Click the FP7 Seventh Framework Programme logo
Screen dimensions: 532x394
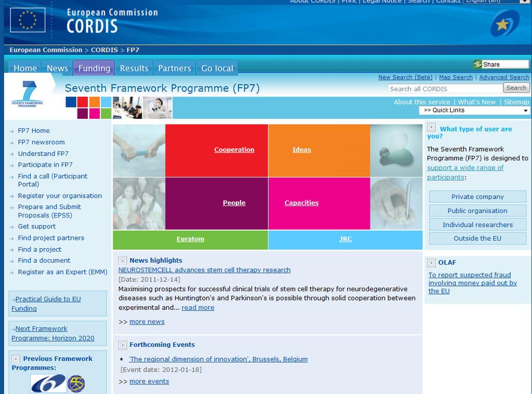(x=28, y=94)
